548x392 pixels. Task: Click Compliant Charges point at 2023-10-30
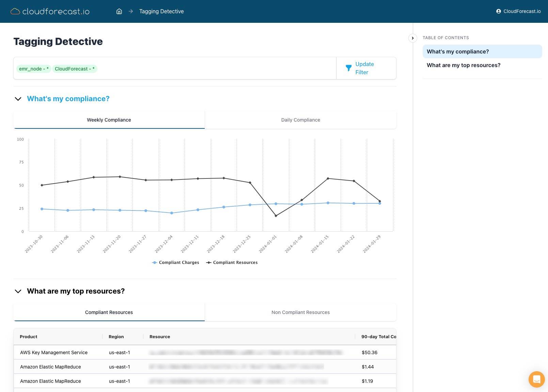pos(42,209)
